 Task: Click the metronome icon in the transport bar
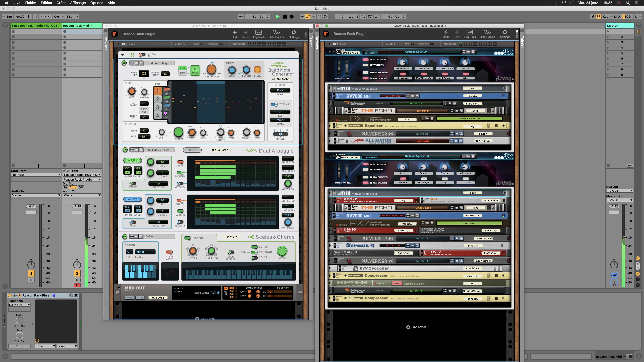(x=57, y=16)
